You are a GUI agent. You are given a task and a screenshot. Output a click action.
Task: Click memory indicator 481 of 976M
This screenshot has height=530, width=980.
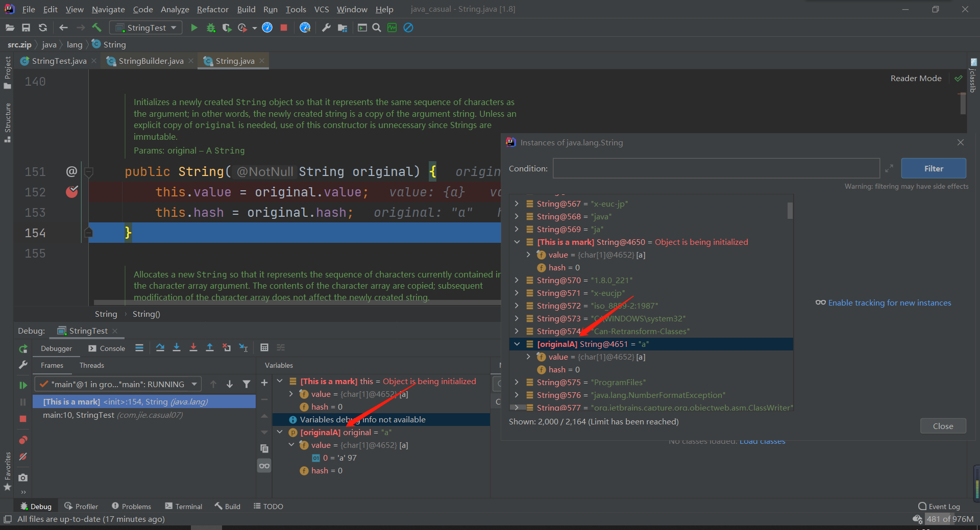click(x=950, y=519)
